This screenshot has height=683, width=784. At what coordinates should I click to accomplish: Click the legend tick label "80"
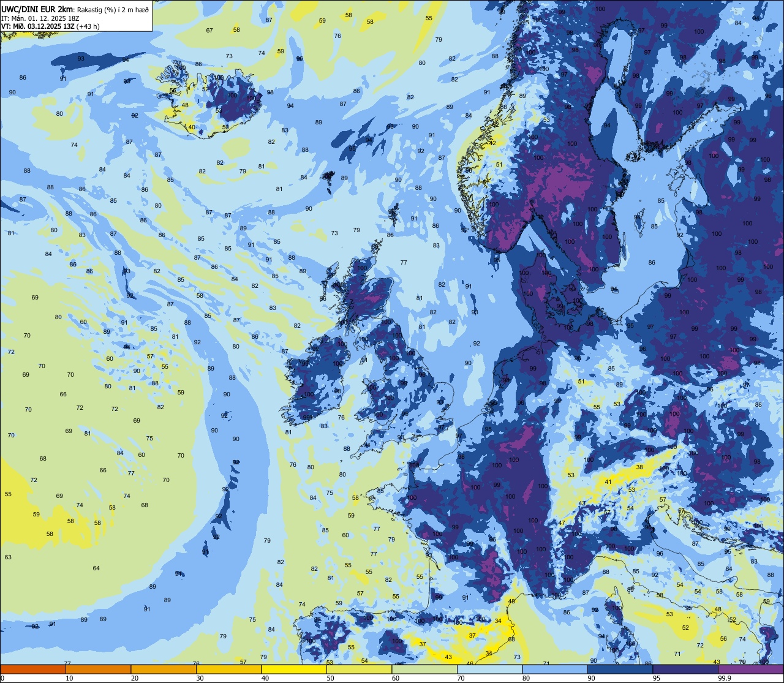coord(526,678)
